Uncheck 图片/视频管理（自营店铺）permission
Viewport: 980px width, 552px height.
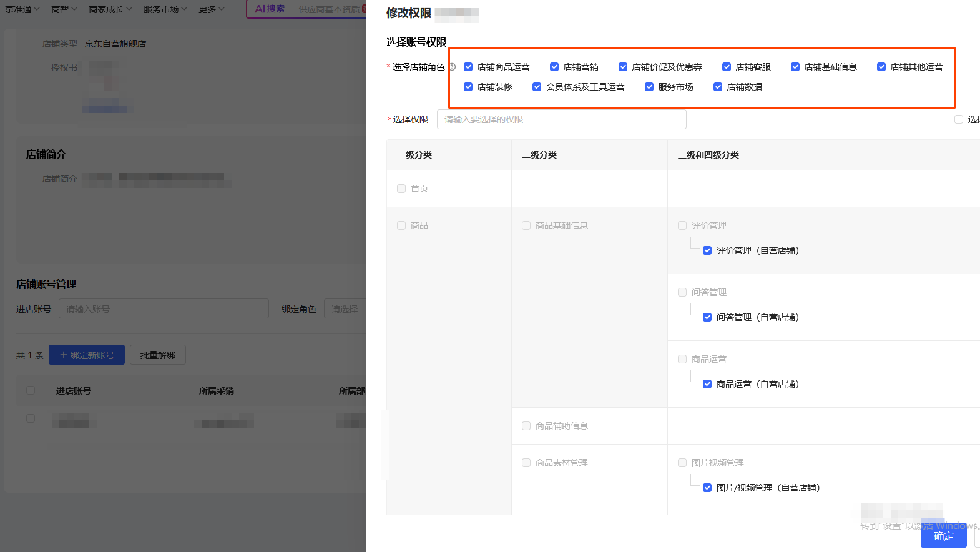pos(707,488)
